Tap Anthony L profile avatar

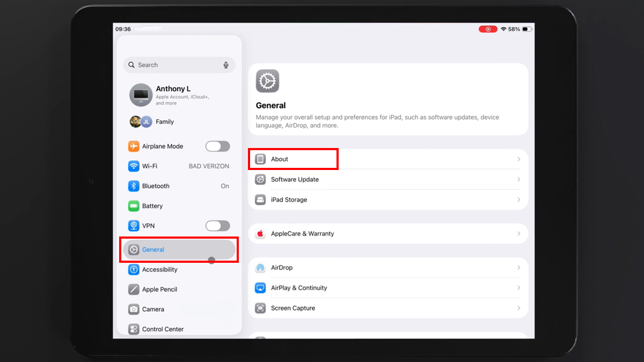tap(141, 95)
